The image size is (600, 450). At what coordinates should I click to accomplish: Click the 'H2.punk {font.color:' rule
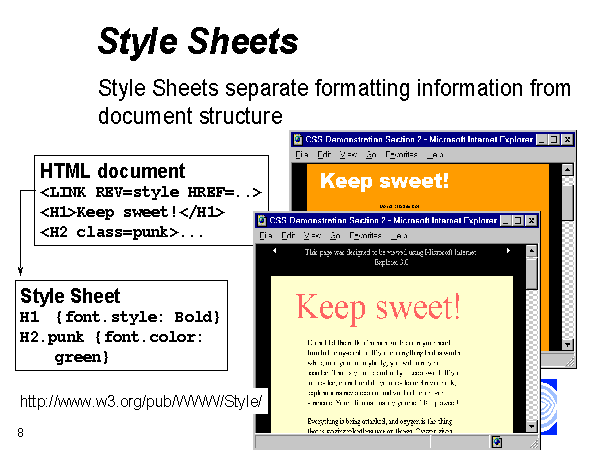pos(111,337)
